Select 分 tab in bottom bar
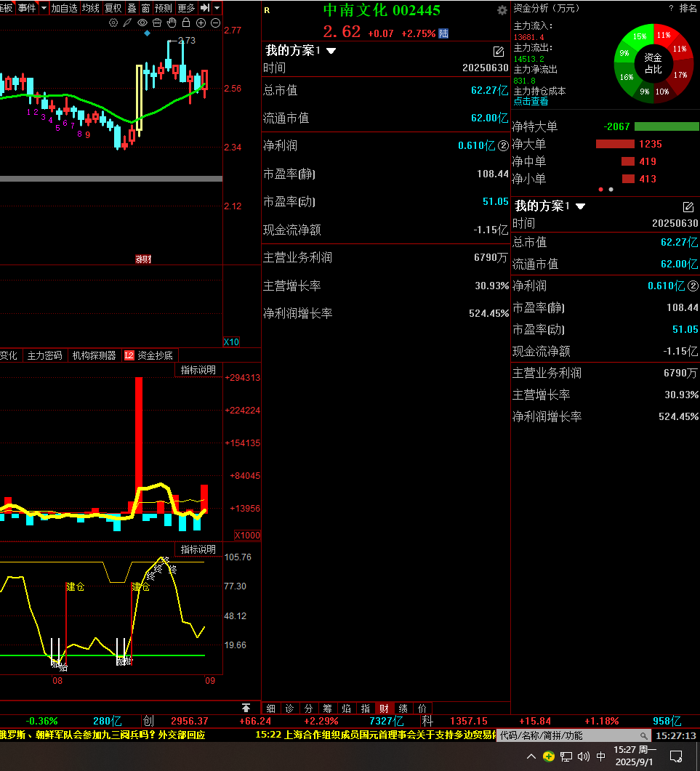This screenshot has width=700, height=771. [x=308, y=709]
